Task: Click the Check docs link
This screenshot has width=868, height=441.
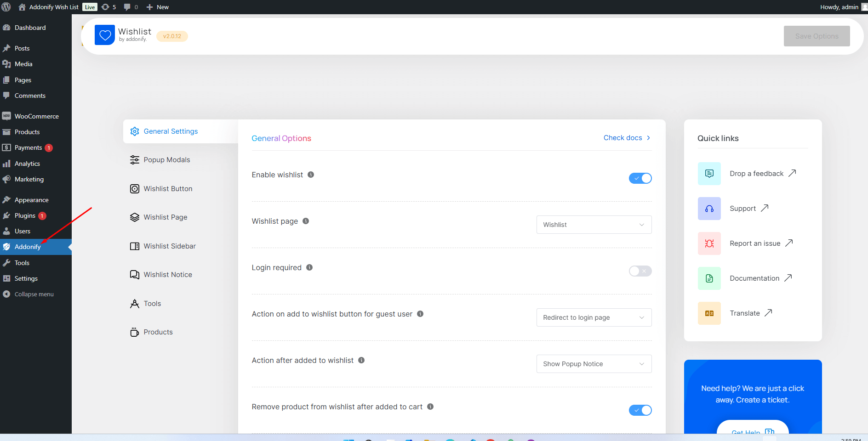Action: click(623, 137)
